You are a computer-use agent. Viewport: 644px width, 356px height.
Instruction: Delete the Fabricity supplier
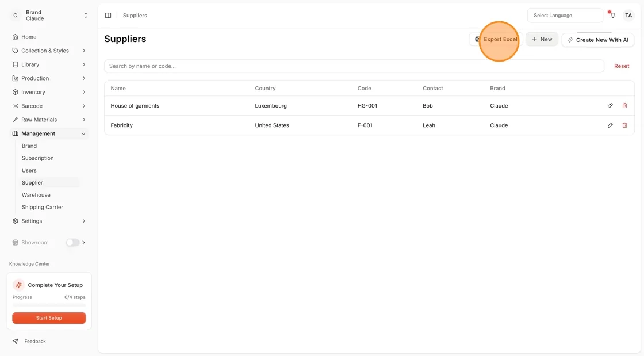coord(624,125)
